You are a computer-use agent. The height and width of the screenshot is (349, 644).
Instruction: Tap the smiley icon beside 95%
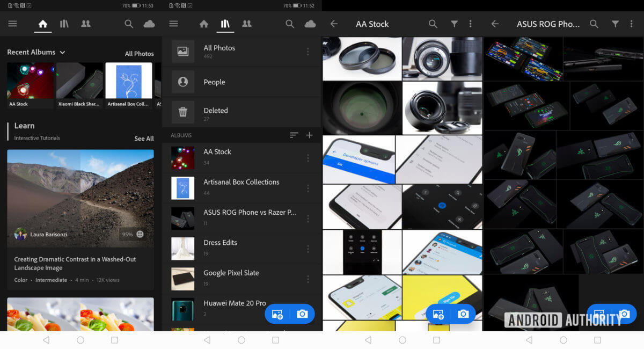[140, 234]
